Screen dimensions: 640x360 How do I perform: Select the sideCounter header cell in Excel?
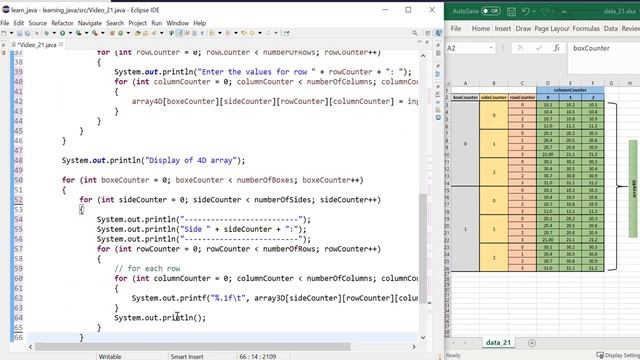[x=493, y=98]
